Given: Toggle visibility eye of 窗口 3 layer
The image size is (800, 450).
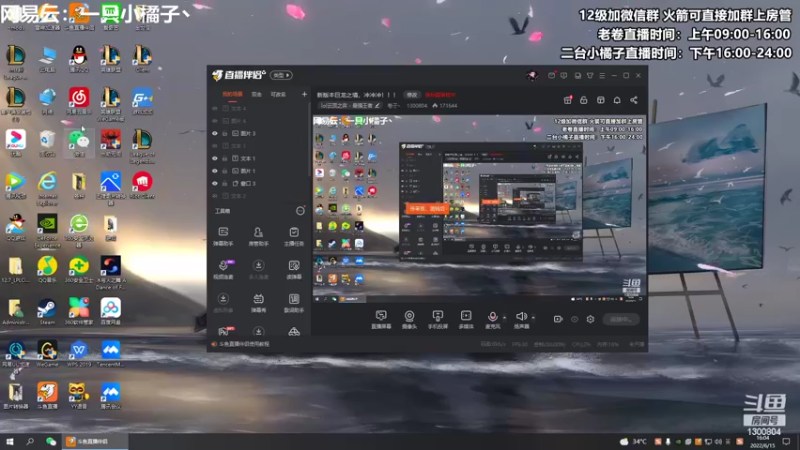Looking at the screenshot, I should [215, 184].
